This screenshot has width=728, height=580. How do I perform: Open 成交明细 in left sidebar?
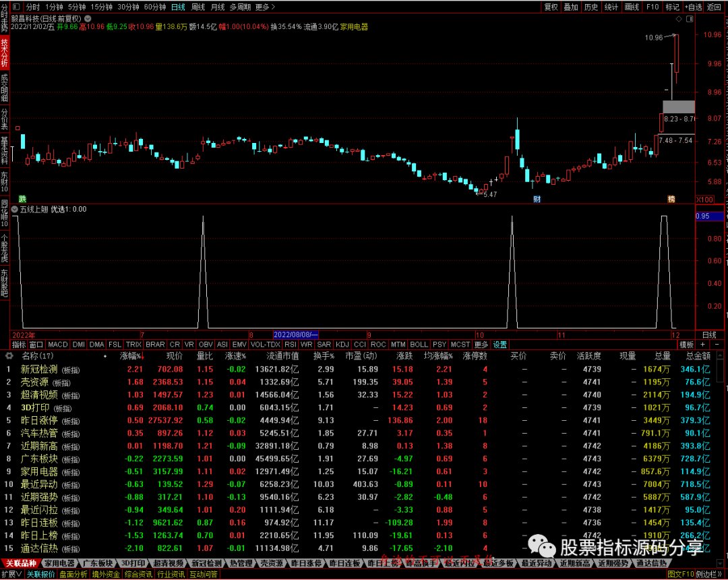click(x=4, y=87)
